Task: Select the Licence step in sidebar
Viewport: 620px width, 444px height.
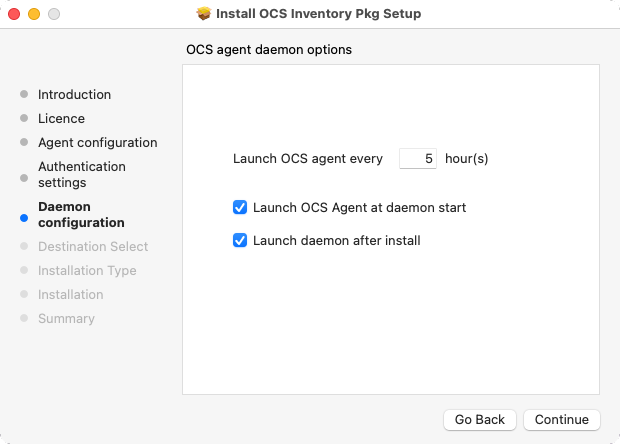Action: click(61, 119)
